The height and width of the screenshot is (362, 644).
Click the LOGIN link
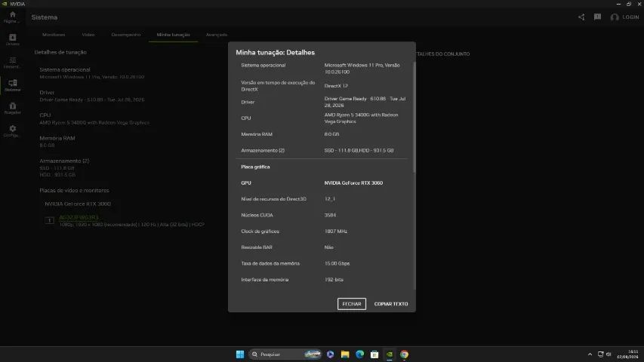630,17
